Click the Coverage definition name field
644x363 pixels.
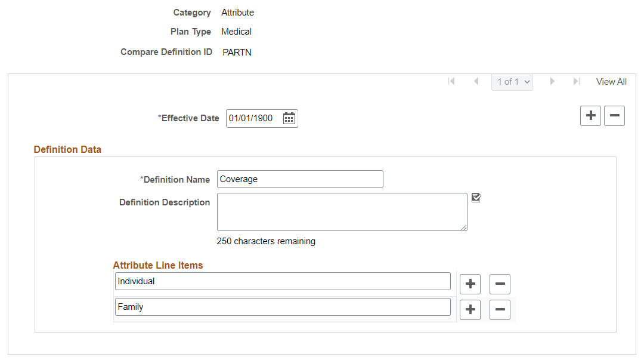(300, 179)
